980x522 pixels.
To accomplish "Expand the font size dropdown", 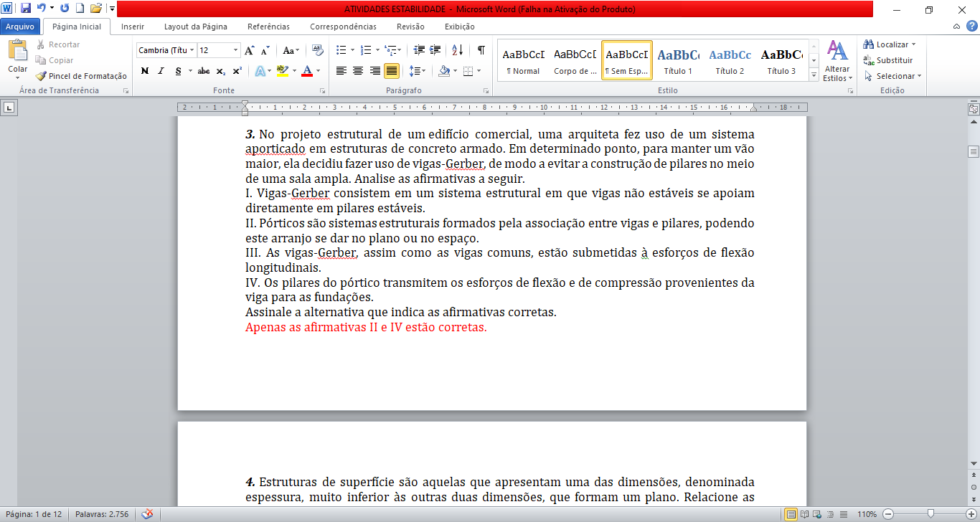I will click(236, 50).
